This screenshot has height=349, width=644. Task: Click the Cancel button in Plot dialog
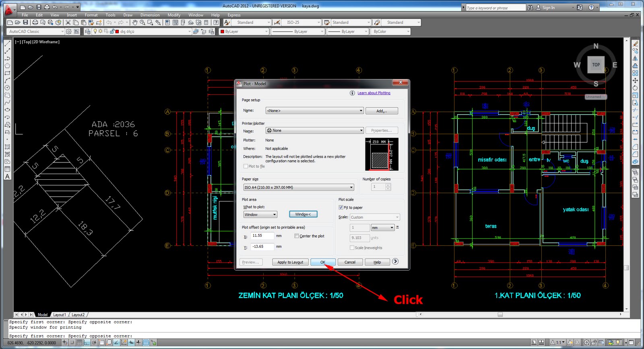(350, 262)
